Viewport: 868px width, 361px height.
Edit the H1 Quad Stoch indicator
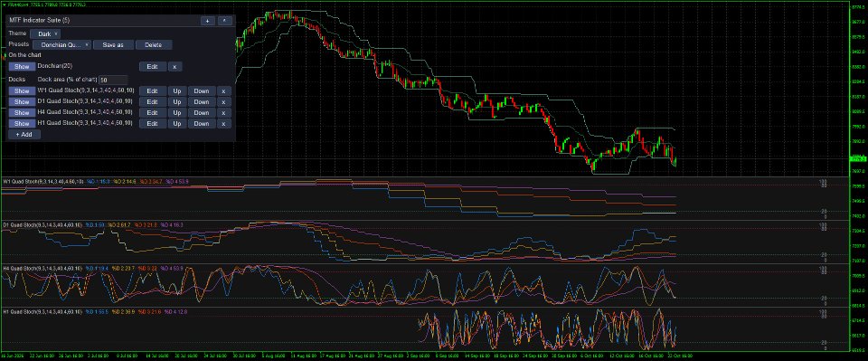pyautogui.click(x=152, y=123)
